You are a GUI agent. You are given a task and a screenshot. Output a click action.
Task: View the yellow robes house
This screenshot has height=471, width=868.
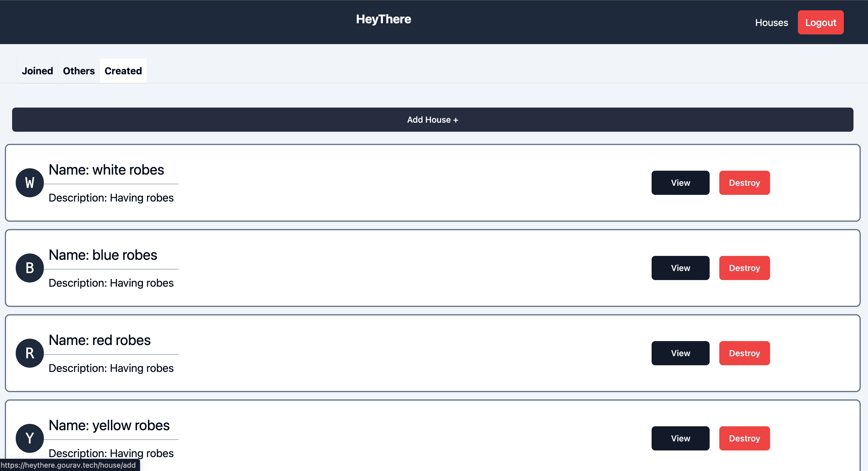(680, 438)
